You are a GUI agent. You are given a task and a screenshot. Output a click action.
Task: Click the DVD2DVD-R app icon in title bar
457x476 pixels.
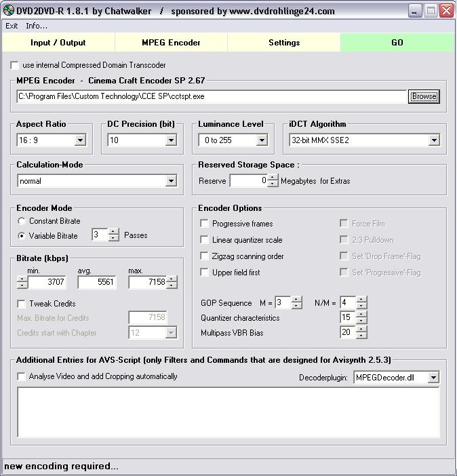pyautogui.click(x=9, y=11)
